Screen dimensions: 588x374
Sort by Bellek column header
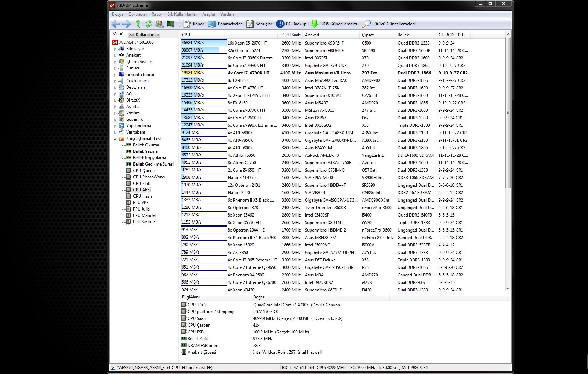pyautogui.click(x=416, y=35)
